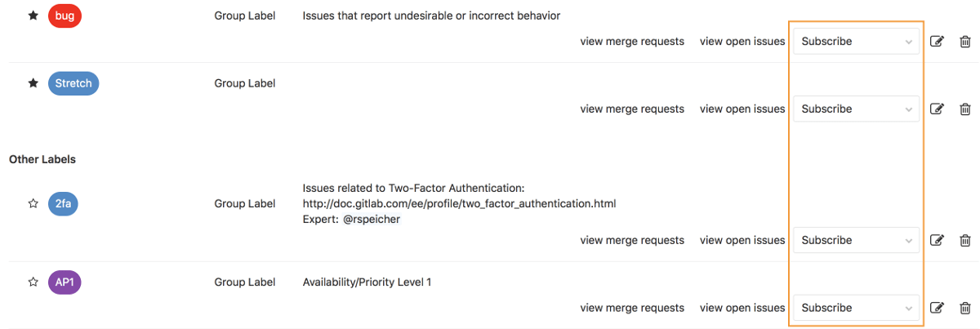View open issues for 2fa label

742,241
